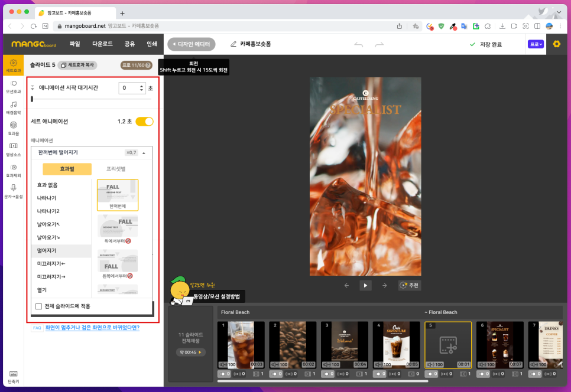Go back to 디자인 에디터
This screenshot has width=571, height=392.
pyautogui.click(x=192, y=44)
